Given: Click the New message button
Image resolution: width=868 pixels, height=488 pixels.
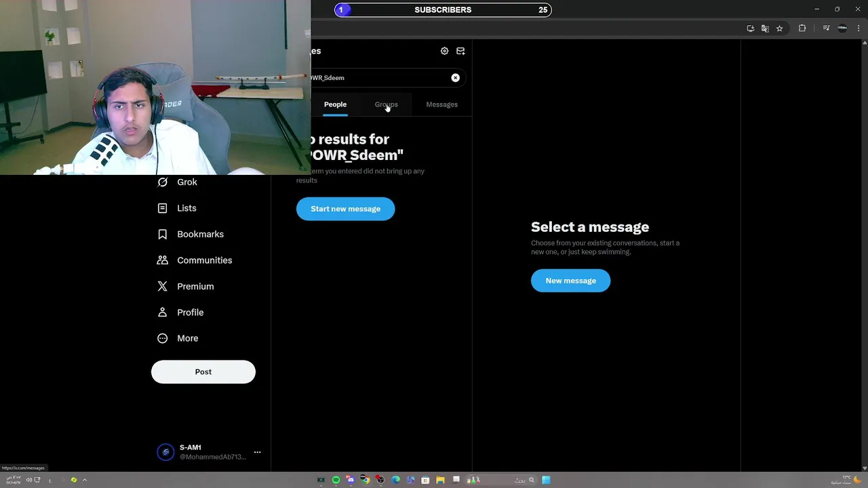Looking at the screenshot, I should click(570, 281).
